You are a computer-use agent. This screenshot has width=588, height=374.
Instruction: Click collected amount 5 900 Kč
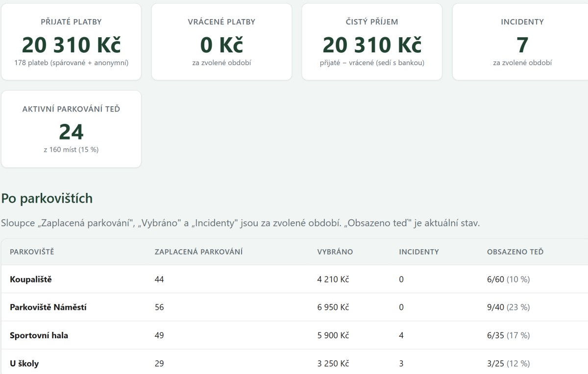coord(333,336)
